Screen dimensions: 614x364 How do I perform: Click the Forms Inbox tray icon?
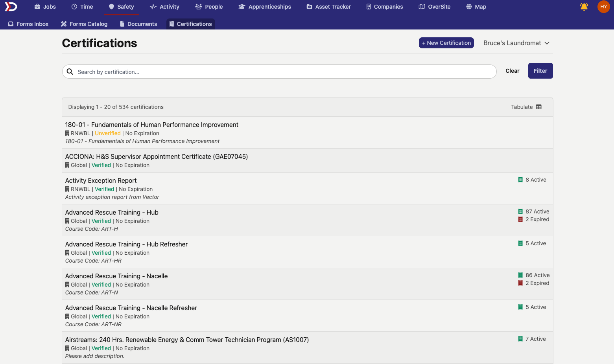pyautogui.click(x=11, y=24)
